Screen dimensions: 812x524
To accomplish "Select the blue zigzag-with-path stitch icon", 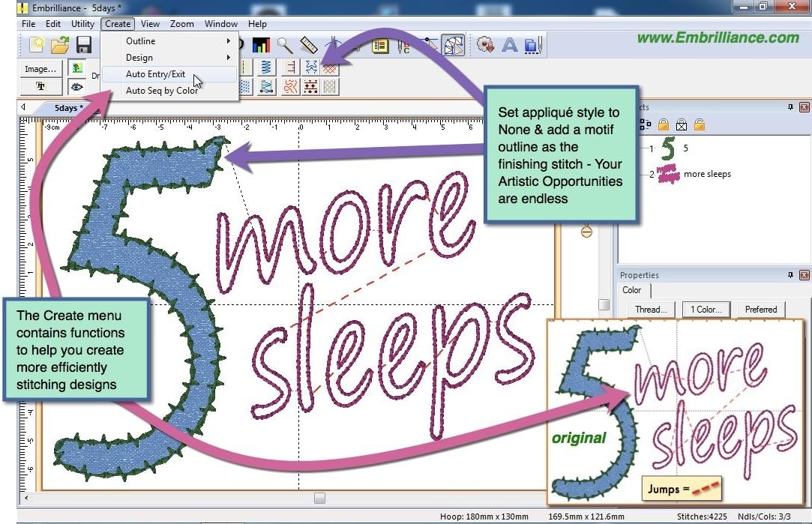I will pos(266,86).
